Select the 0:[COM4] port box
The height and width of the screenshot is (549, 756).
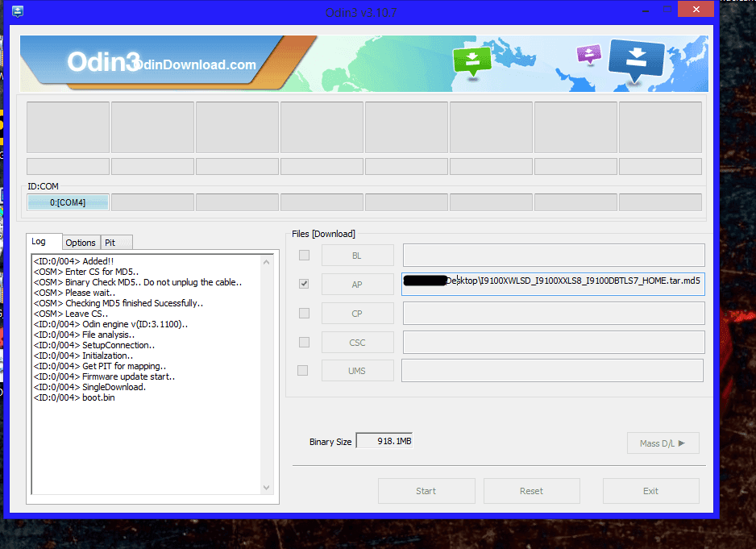[x=68, y=202]
